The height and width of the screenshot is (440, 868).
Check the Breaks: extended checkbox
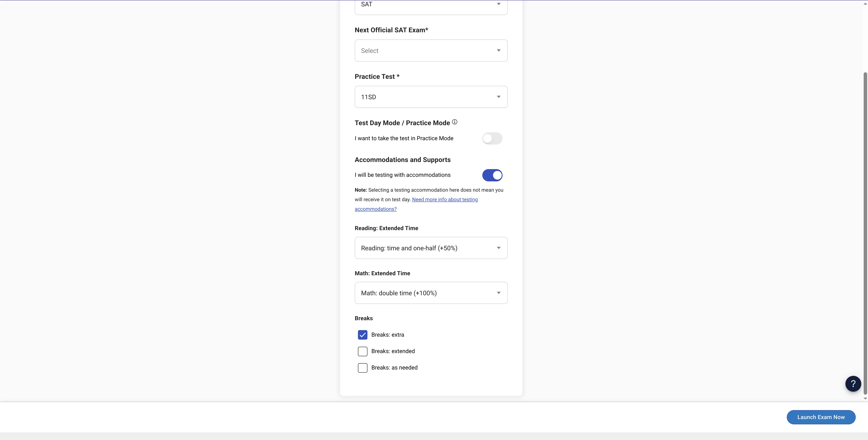pyautogui.click(x=362, y=351)
